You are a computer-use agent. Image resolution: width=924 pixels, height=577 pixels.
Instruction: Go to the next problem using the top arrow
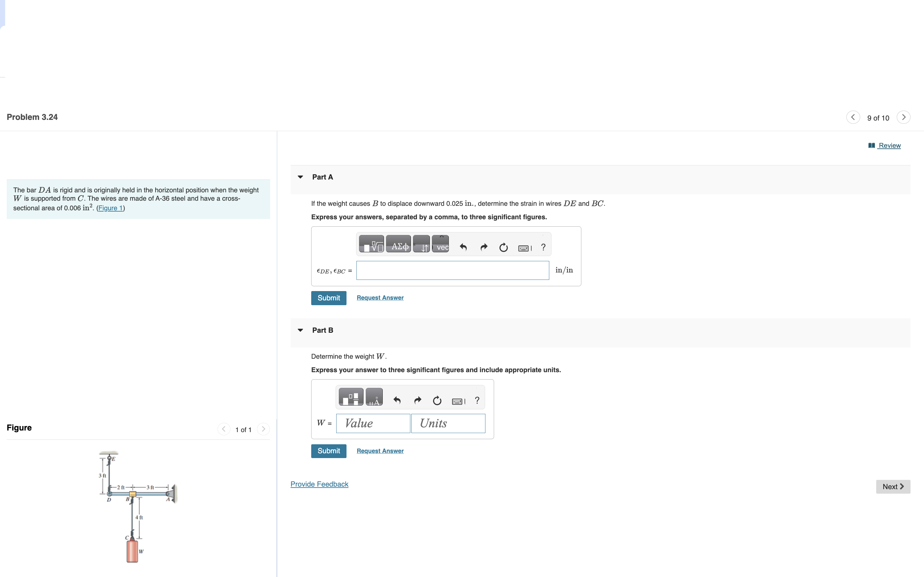point(903,117)
